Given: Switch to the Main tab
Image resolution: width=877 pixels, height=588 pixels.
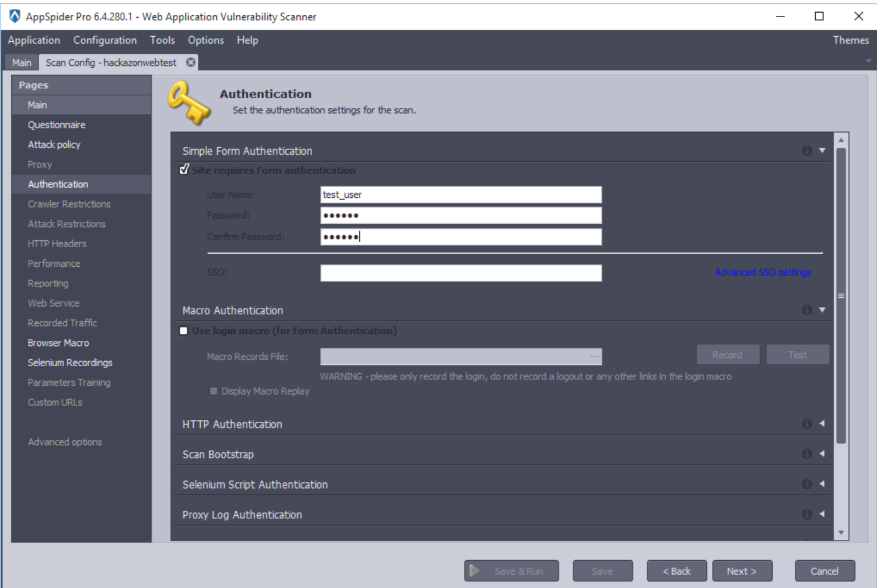Looking at the screenshot, I should pos(22,63).
